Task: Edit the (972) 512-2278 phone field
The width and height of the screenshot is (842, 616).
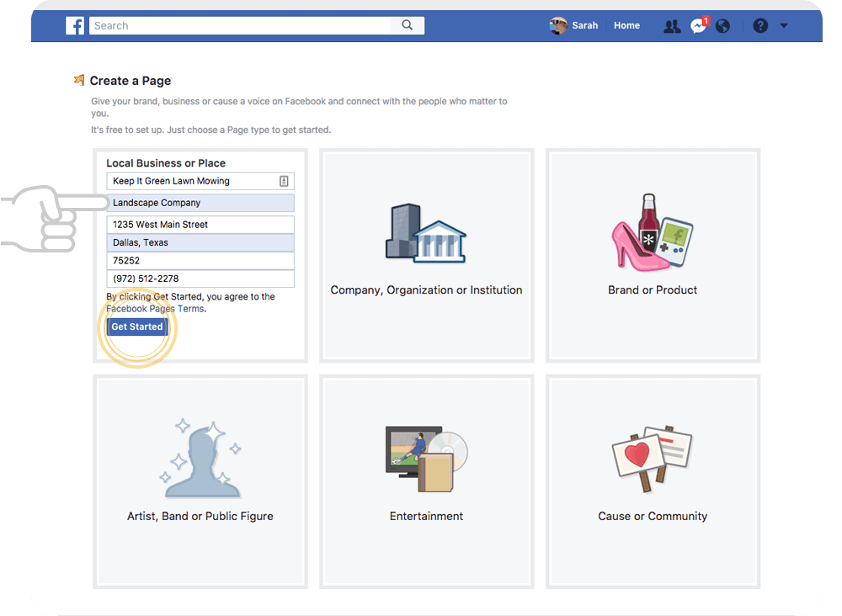Action: (x=200, y=279)
